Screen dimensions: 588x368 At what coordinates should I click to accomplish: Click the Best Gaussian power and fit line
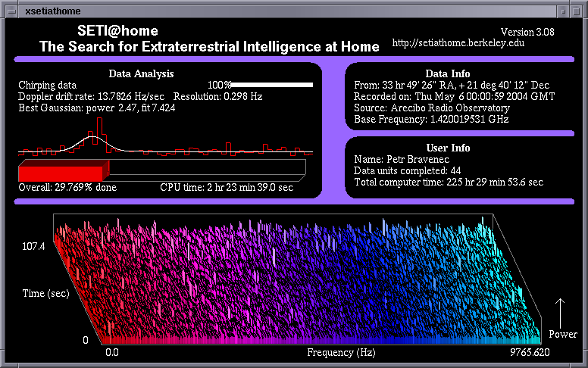coord(97,108)
